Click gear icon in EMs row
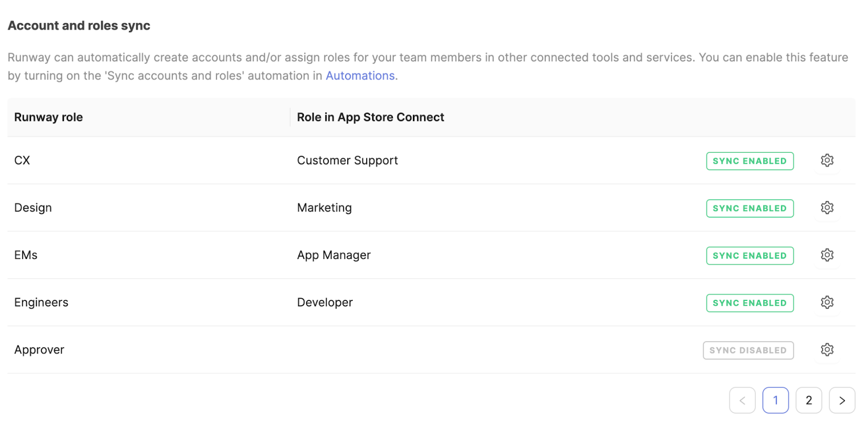Image resolution: width=868 pixels, height=425 pixels. [827, 255]
